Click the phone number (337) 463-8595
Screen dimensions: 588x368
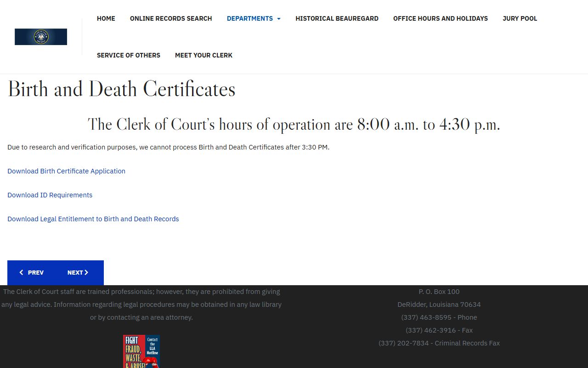click(439, 317)
